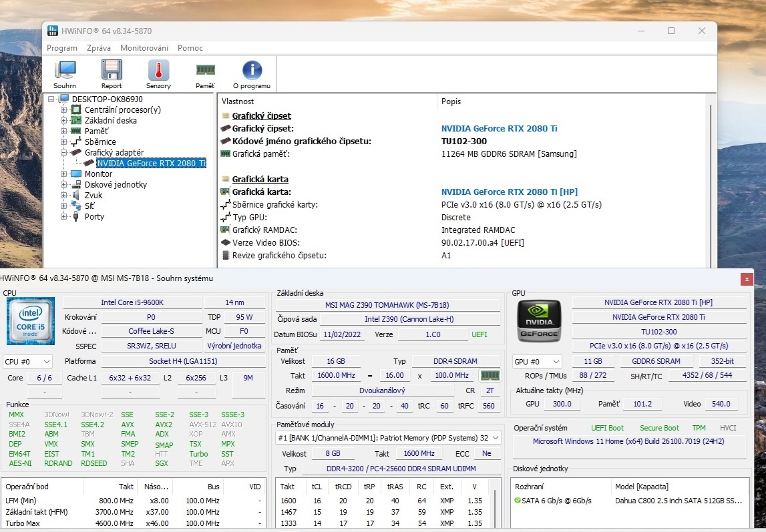Click the NVIDIA GeForce logo in GPU panel
The width and height of the screenshot is (766, 532).
click(x=539, y=321)
